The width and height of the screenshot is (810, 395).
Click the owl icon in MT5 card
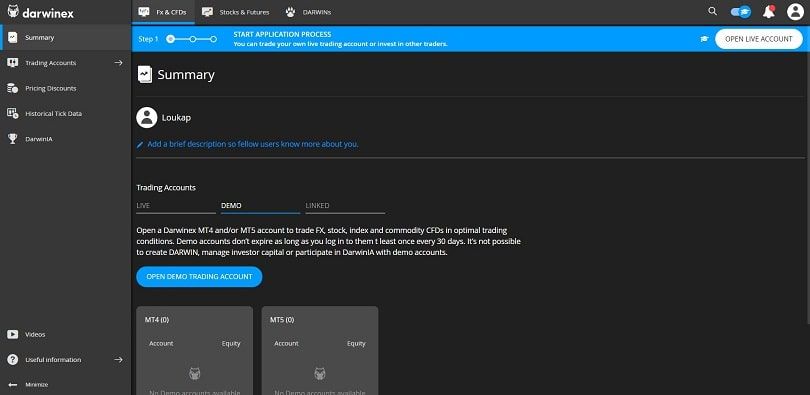click(x=320, y=373)
